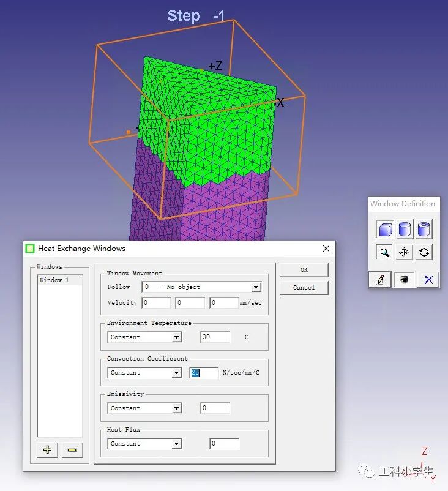Screen dimensions: 448x491
Task: Click the pencil edit window icon
Action: coord(379,279)
